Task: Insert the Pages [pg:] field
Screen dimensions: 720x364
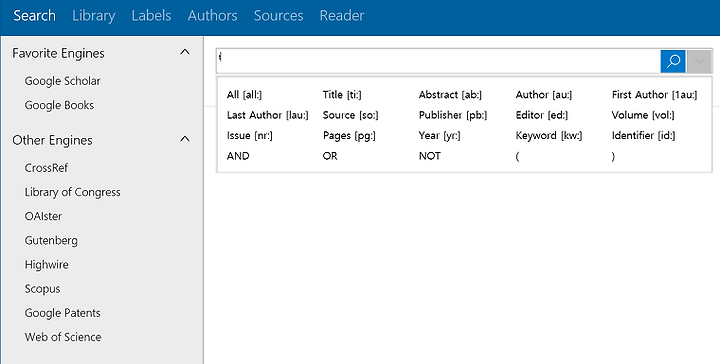Action: point(349,136)
